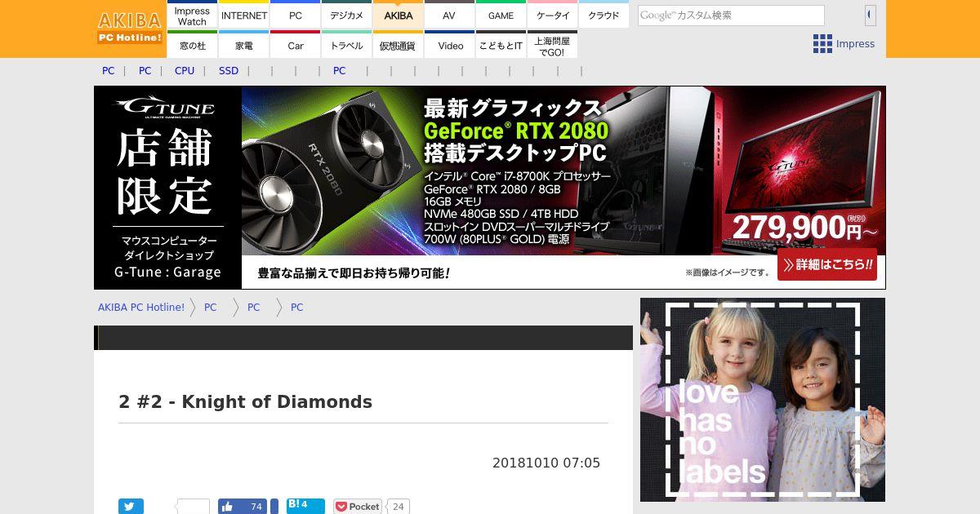Viewport: 980px width, 514px height.
Task: Open the 仮想通貨 tab
Action: pos(399,45)
